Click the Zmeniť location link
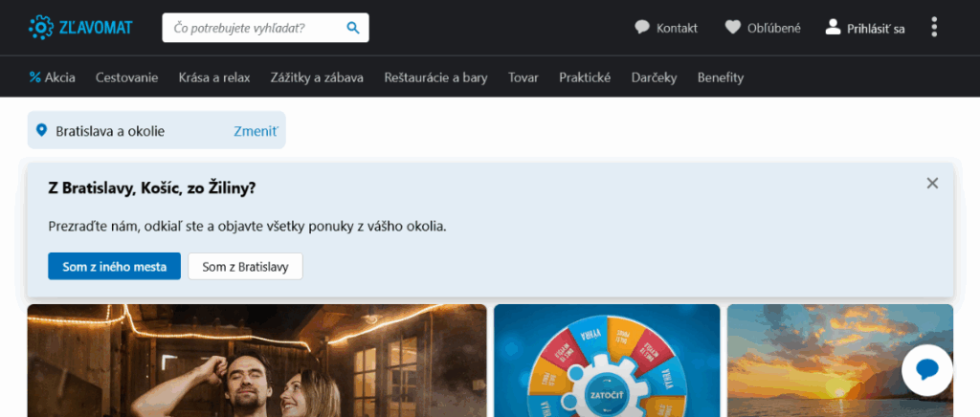980x417 pixels. tap(256, 131)
